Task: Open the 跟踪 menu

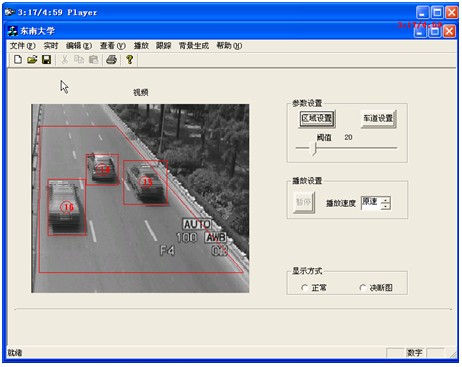Action: [x=163, y=46]
